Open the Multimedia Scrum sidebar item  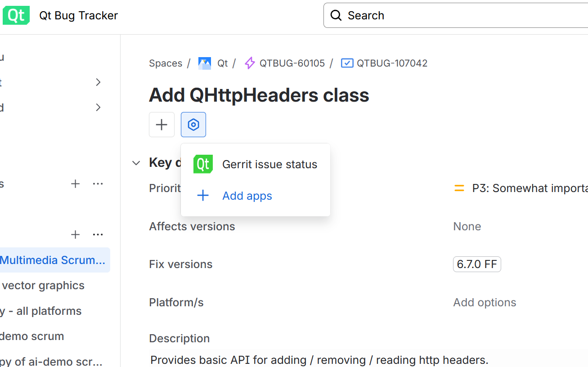53,260
